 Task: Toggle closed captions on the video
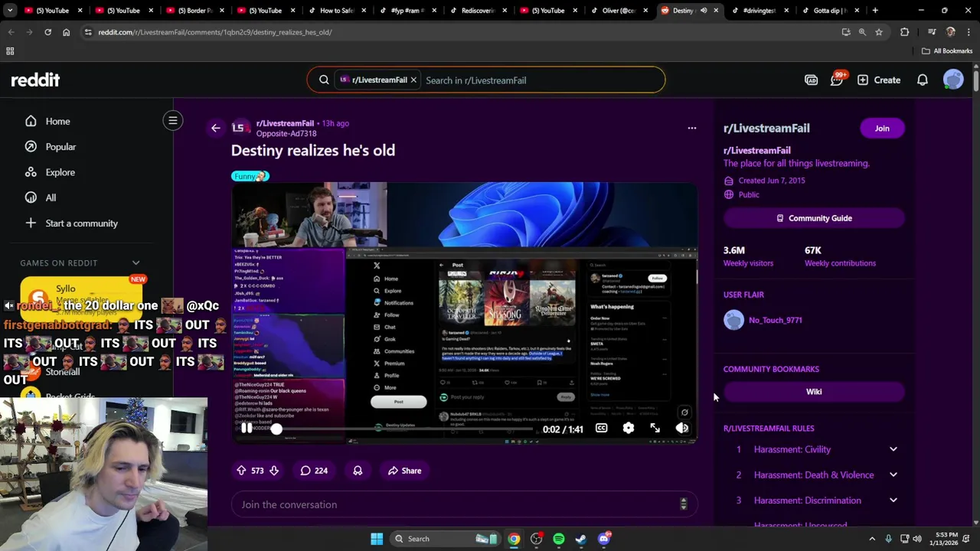[x=601, y=429]
